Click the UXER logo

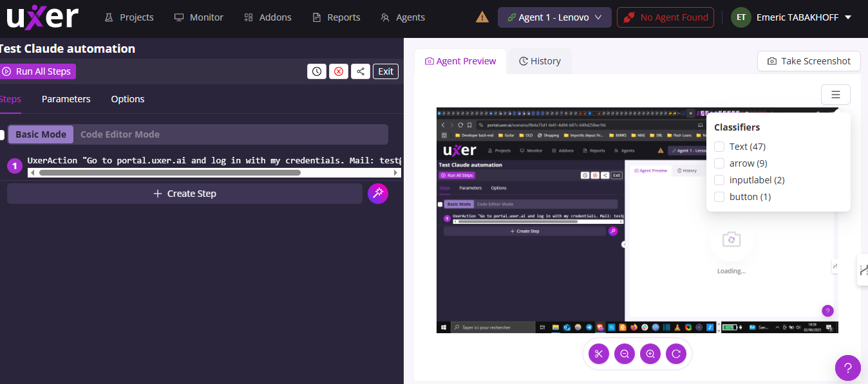pos(42,17)
